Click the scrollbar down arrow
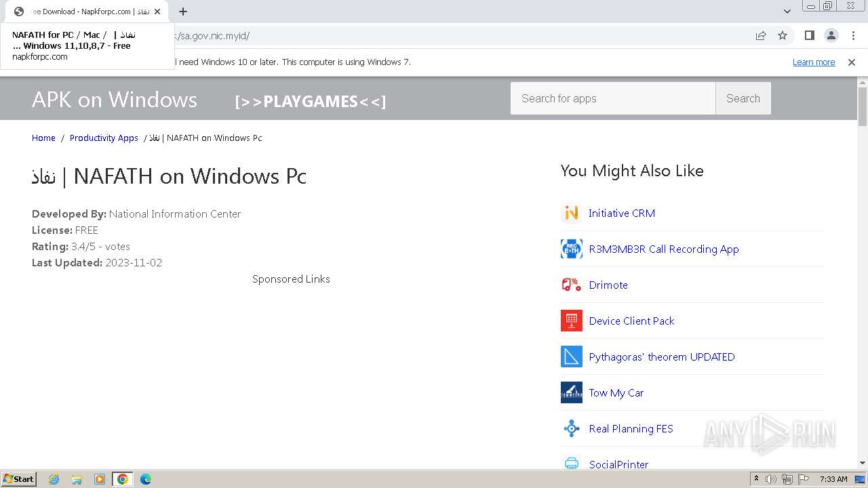The width and height of the screenshot is (868, 488). tap(862, 463)
